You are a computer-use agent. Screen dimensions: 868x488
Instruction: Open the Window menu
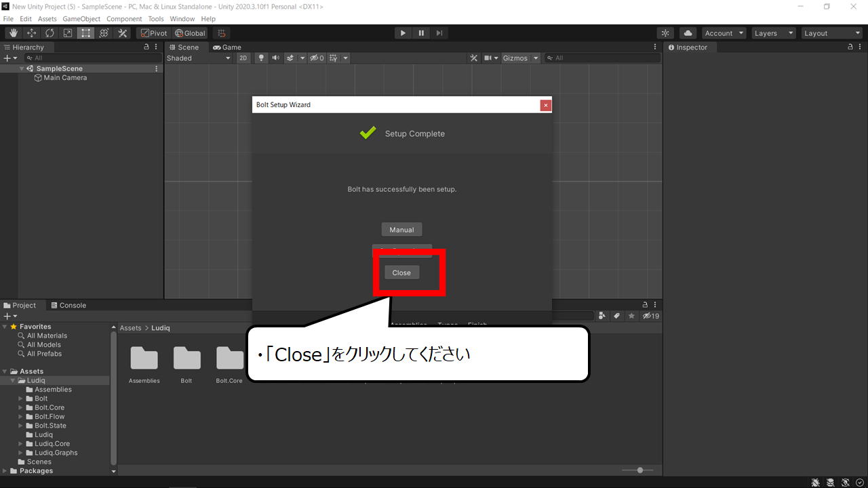coord(182,19)
